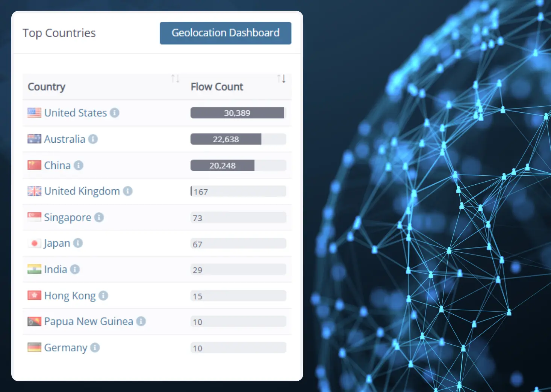The height and width of the screenshot is (392, 551).
Task: Open the Japan info icon
Action: coord(78,243)
